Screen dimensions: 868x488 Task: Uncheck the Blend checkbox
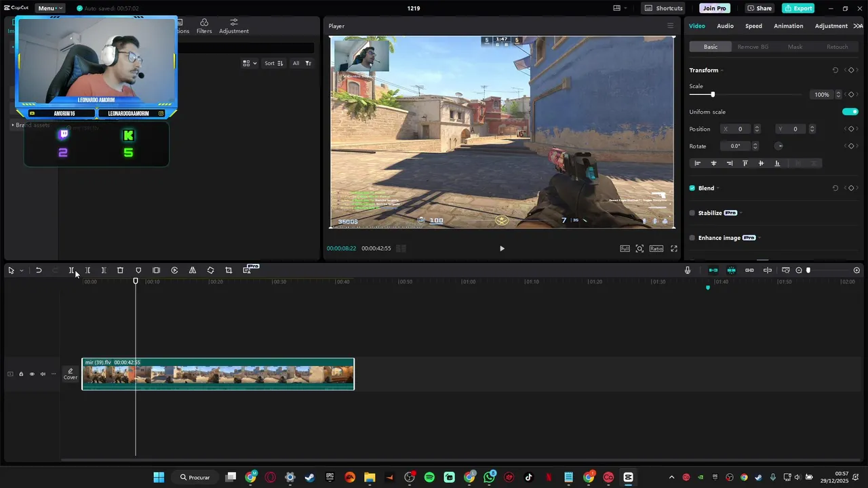(x=692, y=188)
